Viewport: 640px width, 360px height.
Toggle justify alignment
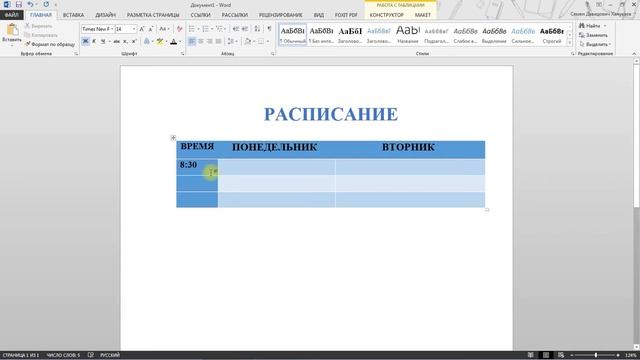click(218, 41)
